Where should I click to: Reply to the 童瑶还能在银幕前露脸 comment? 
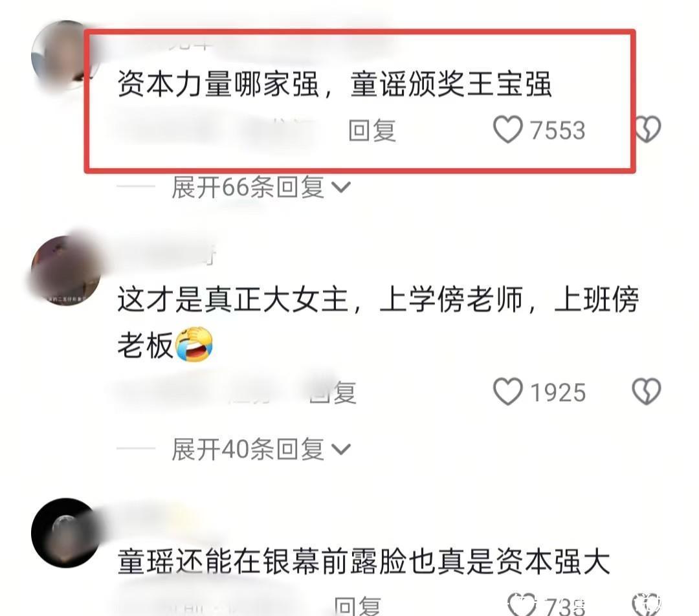(x=357, y=606)
